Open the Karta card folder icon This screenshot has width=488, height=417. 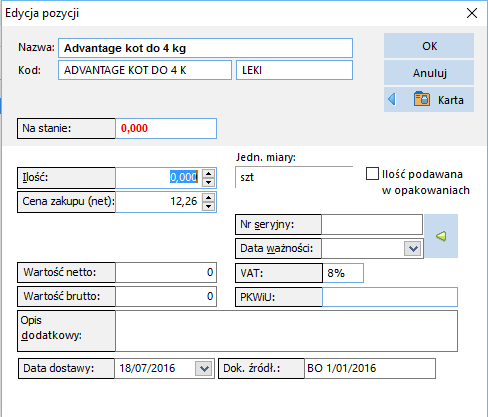pos(421,99)
